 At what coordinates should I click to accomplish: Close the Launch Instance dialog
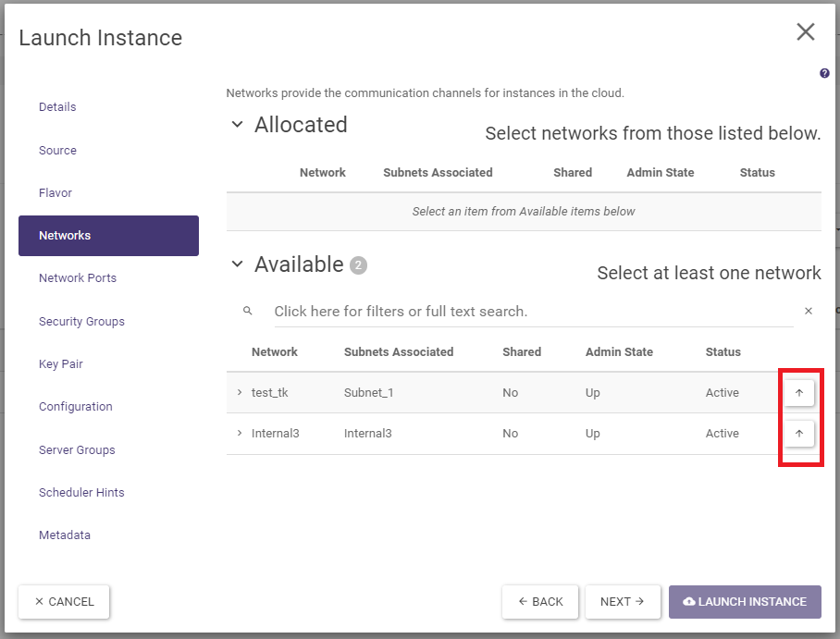point(806,32)
